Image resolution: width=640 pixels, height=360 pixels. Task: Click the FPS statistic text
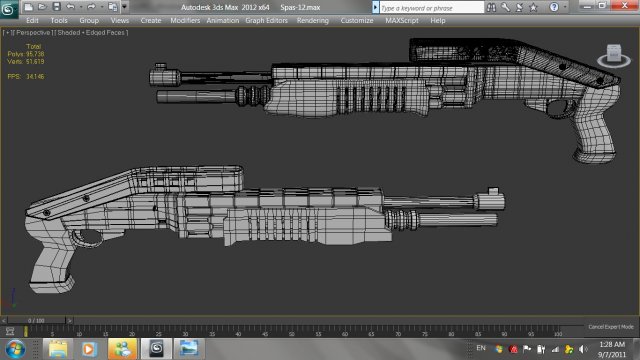tap(26, 76)
